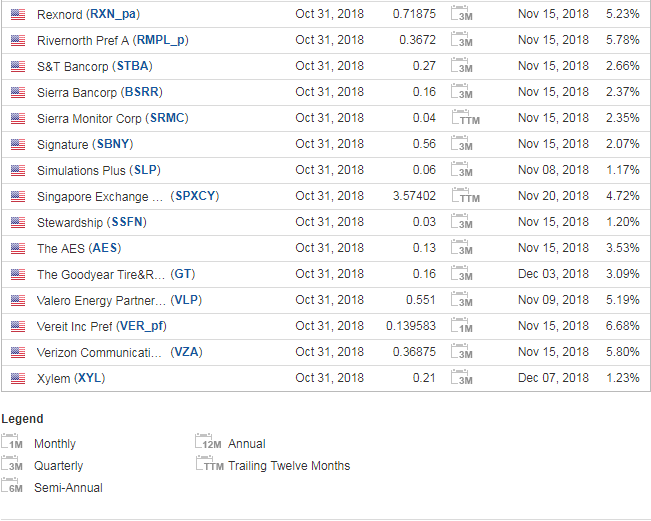Click the 3M quarterly icon in Valero Energy row
Screen dimensions: 651x521
coord(462,299)
